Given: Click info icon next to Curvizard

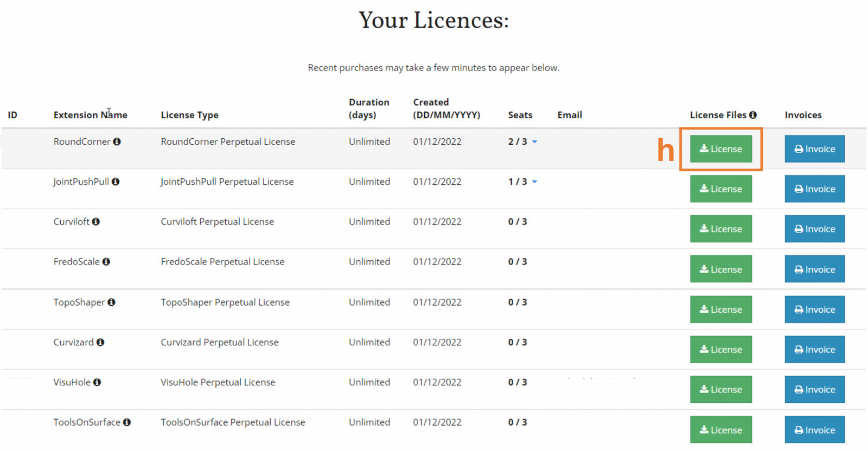Looking at the screenshot, I should [100, 343].
